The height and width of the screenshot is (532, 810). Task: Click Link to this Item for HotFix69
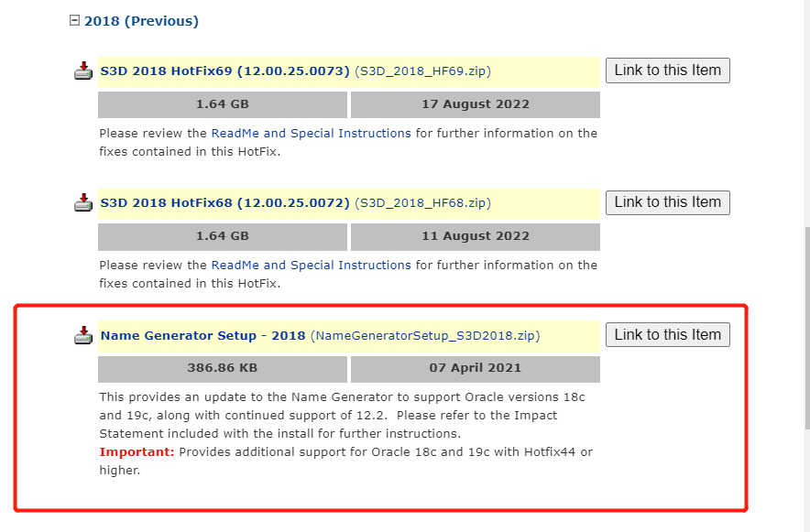coord(667,71)
